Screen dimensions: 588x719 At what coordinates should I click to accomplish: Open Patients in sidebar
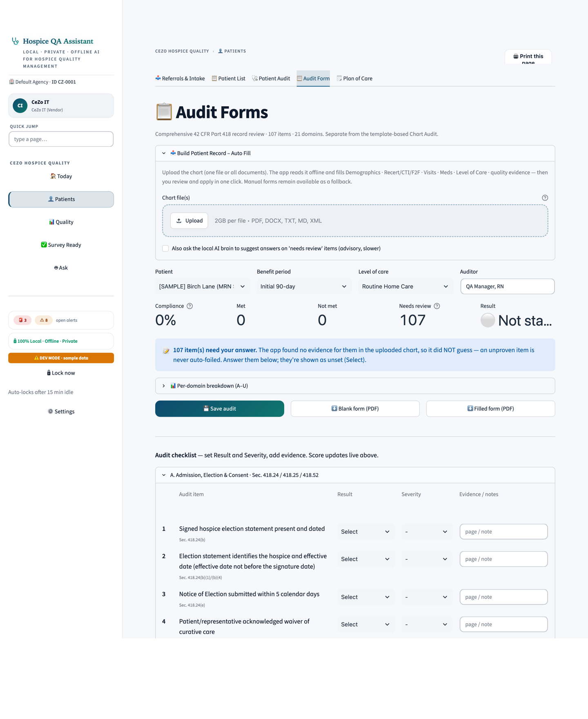[61, 199]
